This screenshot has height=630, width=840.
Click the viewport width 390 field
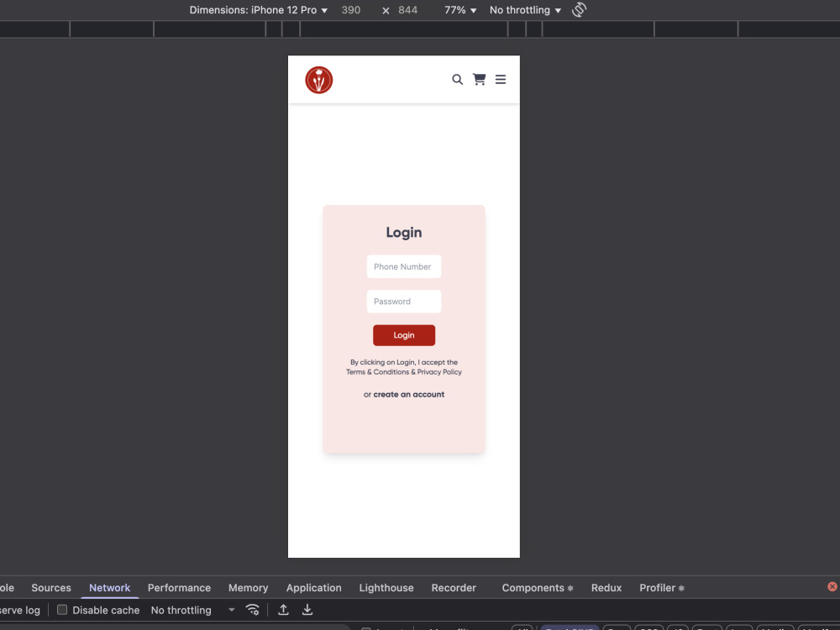click(x=351, y=9)
